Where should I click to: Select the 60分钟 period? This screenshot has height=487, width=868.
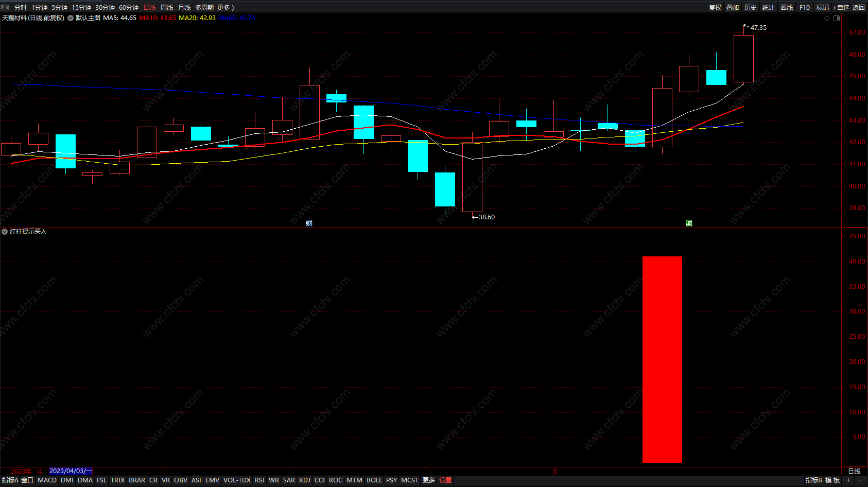(x=129, y=8)
